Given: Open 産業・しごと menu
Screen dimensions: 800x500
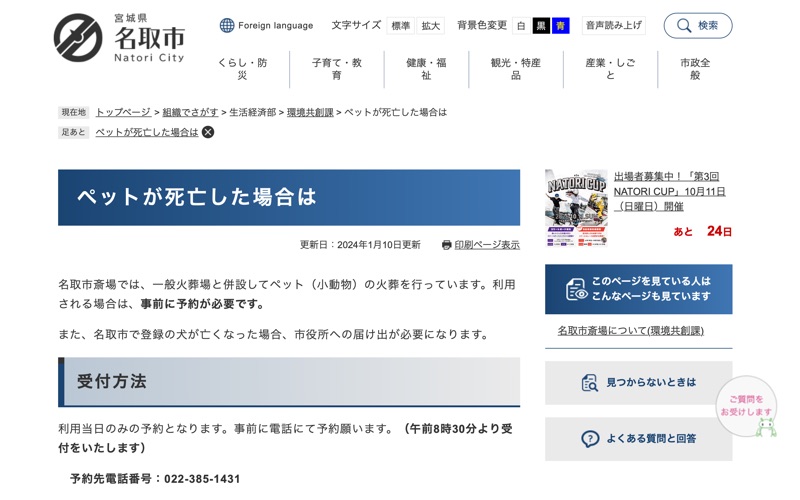Looking at the screenshot, I should 610,69.
